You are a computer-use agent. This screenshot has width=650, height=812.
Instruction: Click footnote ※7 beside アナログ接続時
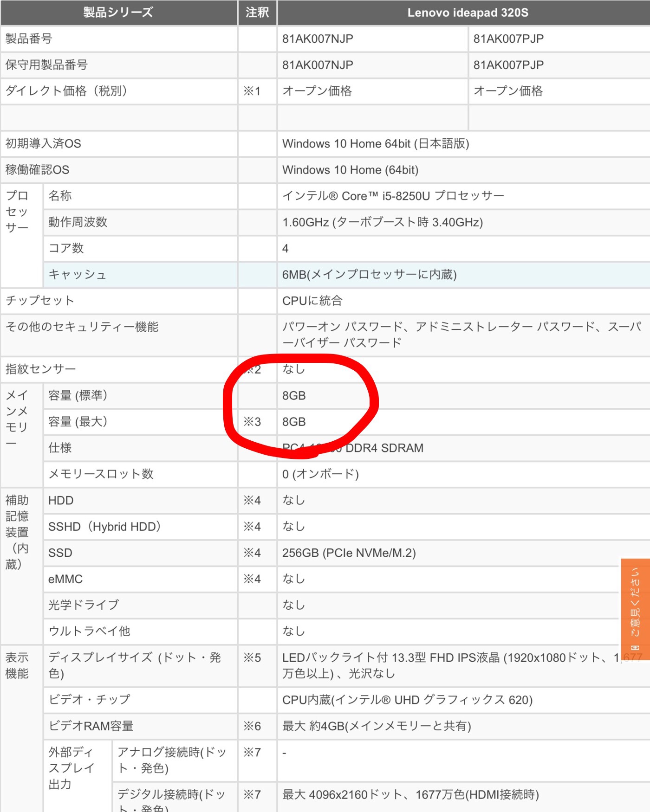coord(252,752)
